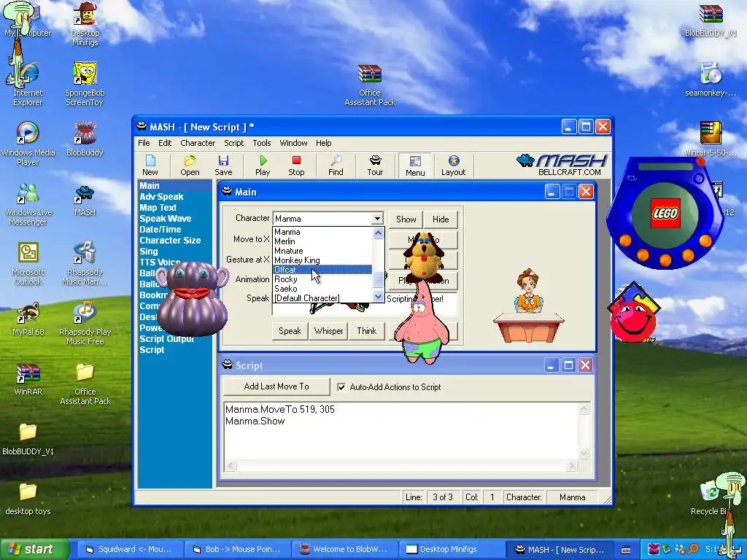The image size is (747, 560).
Task: Open a script with the Open toolbar icon
Action: tap(190, 166)
